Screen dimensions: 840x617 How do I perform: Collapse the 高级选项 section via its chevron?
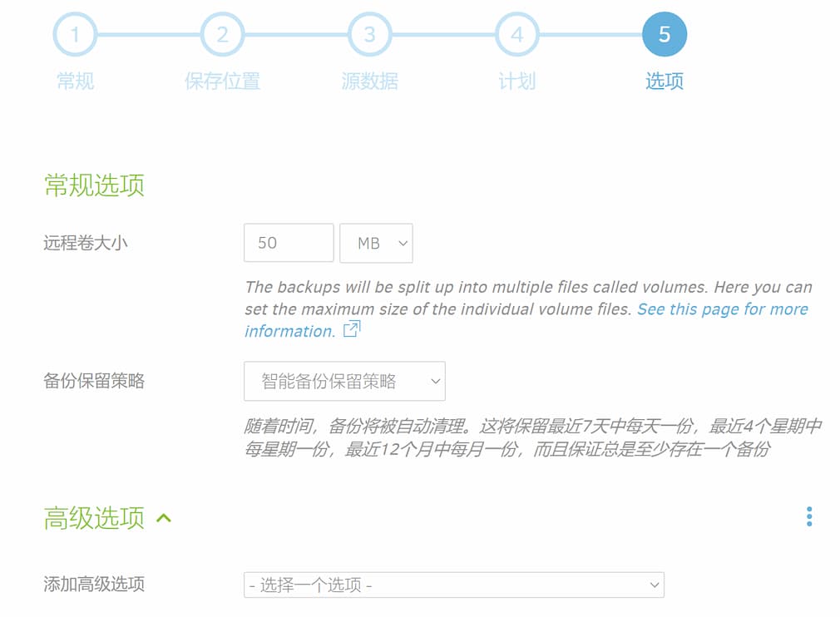tap(163, 517)
